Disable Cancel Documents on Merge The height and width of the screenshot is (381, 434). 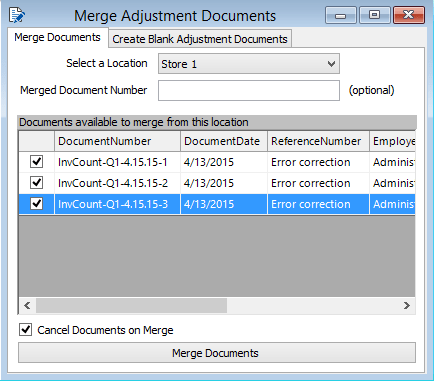[26, 330]
